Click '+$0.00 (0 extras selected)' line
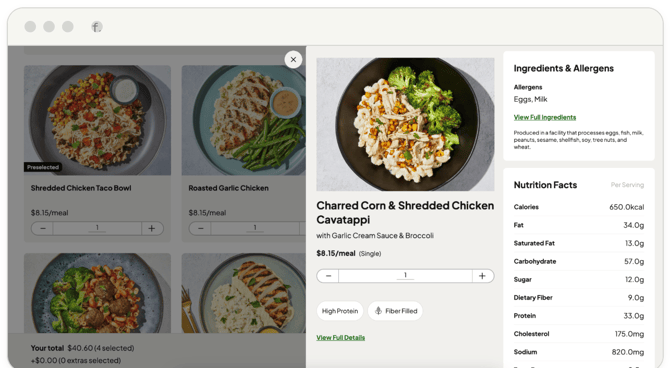670x368 pixels. [76, 360]
